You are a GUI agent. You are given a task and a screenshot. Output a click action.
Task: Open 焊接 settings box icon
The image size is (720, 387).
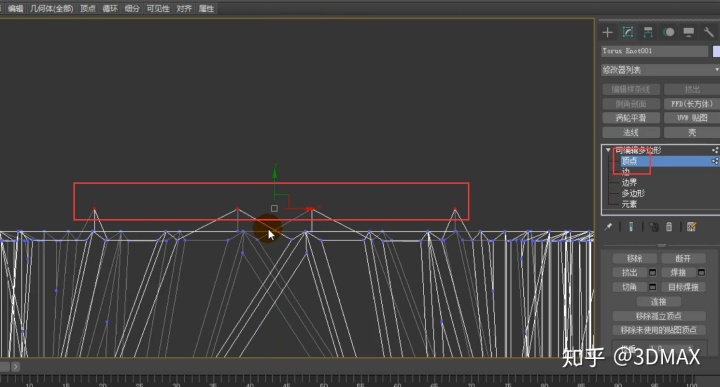point(701,273)
